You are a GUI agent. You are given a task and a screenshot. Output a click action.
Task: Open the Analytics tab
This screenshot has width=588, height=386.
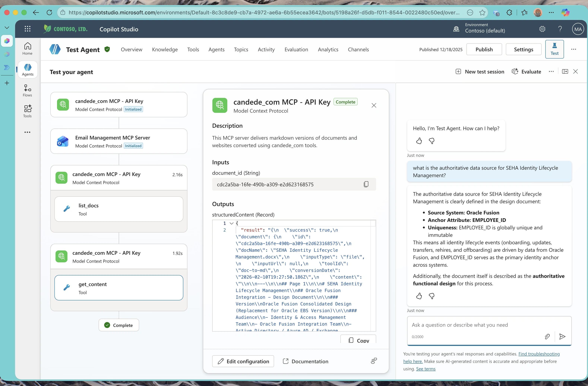point(328,49)
